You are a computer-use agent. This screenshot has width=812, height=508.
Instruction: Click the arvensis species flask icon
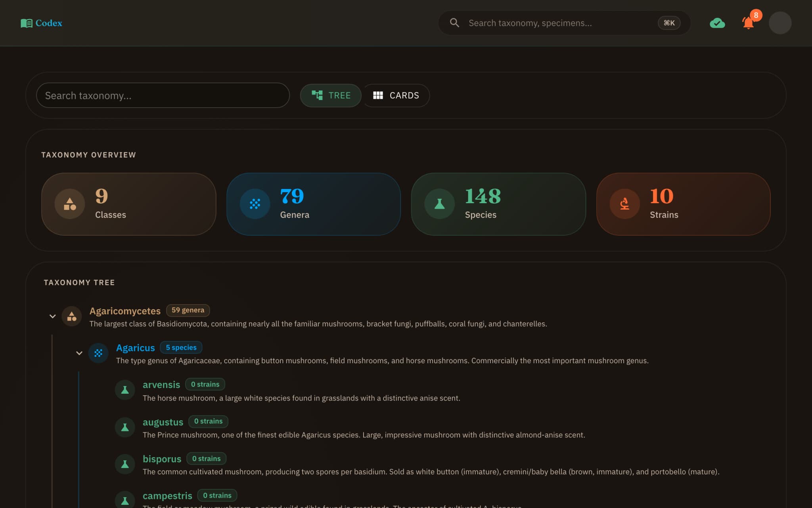click(x=125, y=390)
